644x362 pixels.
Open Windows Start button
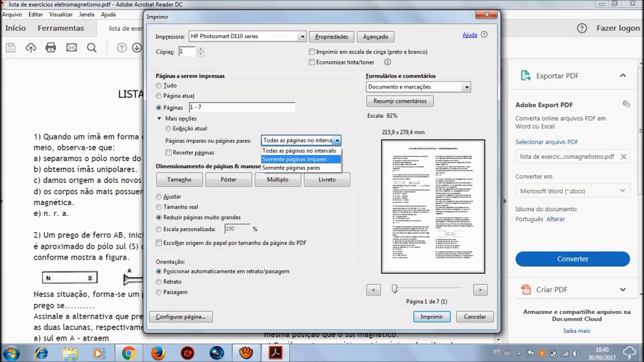coord(11,353)
